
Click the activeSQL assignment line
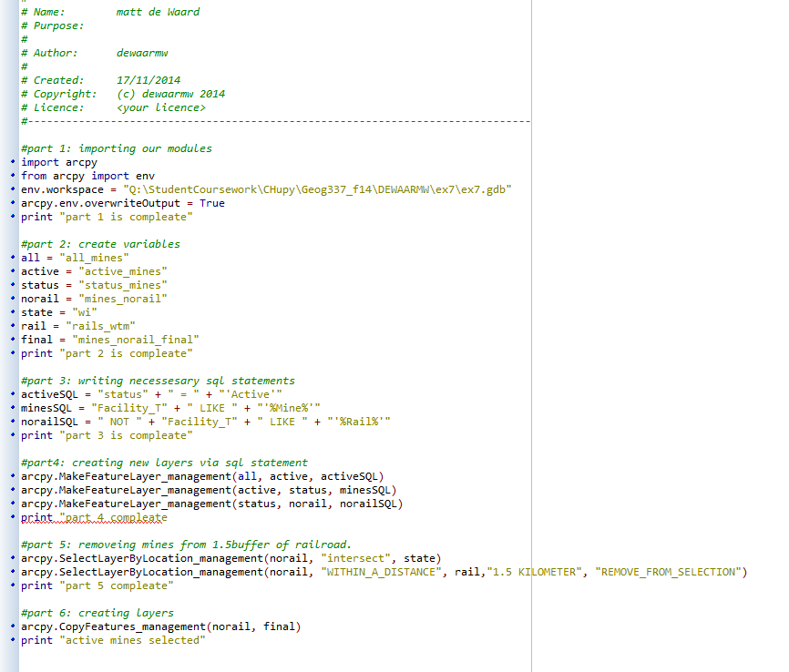[x=151, y=394]
